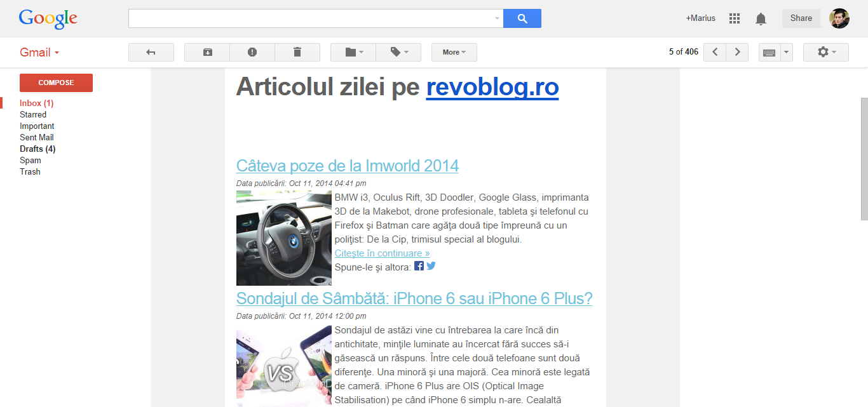This screenshot has width=868, height=407.
Task: Click the +Marius profile link
Action: 701,18
